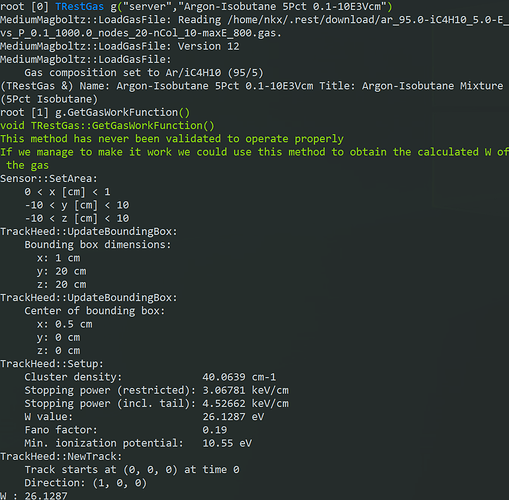This screenshot has width=509, height=500.
Task: Click the "Direction: (1, 0, 0)" line
Action: click(85, 483)
